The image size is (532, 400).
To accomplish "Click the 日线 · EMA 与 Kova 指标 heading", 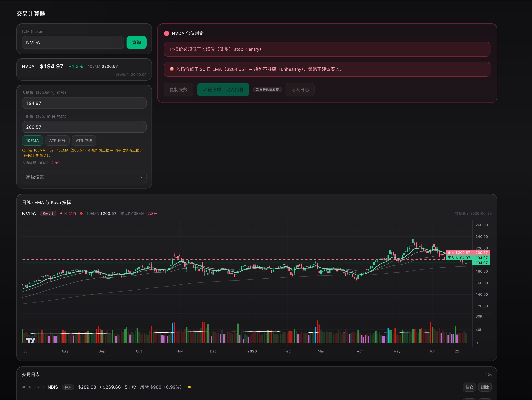I will coord(46,202).
